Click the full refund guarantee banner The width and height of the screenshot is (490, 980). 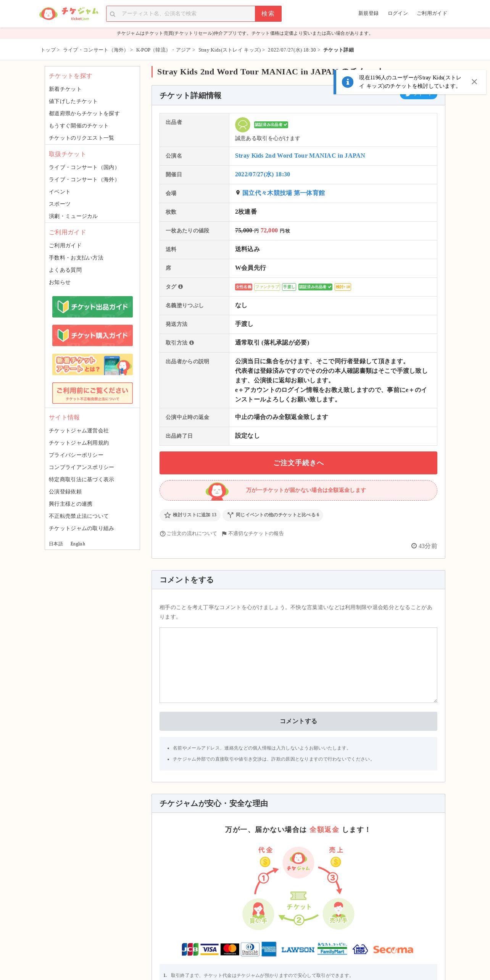coord(298,490)
